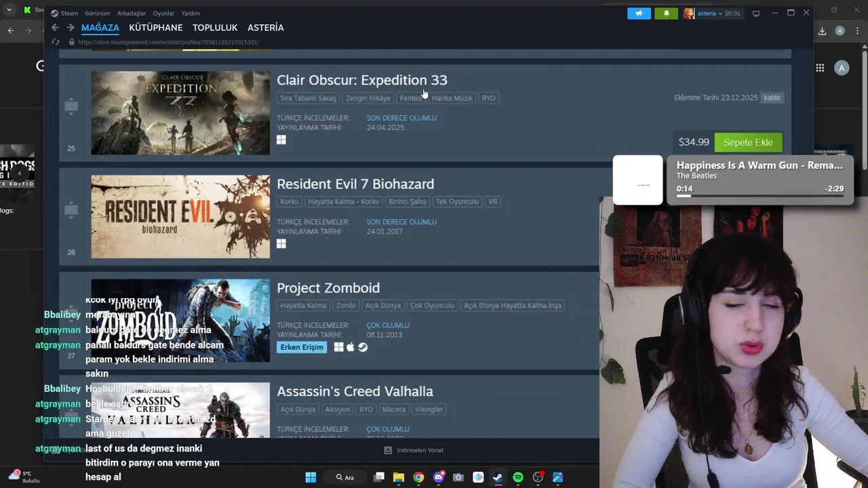Click the Hayatta Kalma - Korku tag

click(x=343, y=202)
